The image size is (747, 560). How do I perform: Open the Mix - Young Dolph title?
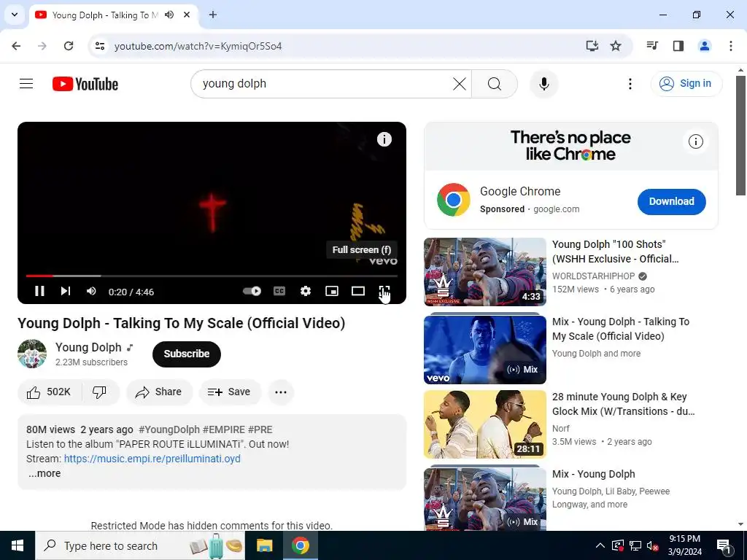pos(593,474)
